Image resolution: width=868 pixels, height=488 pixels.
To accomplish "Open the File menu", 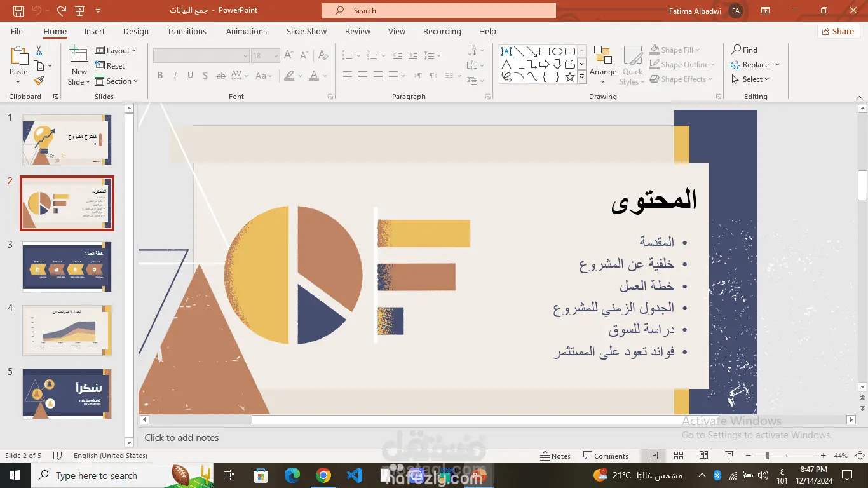I will coord(17,31).
